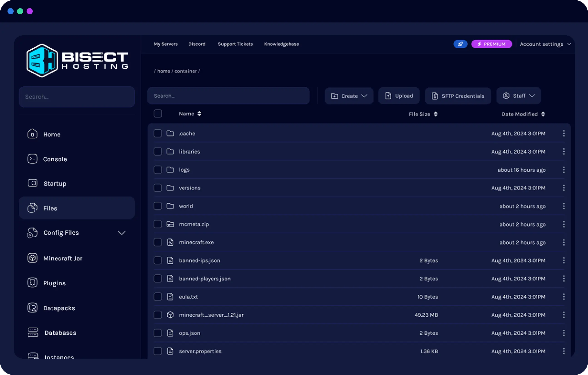Open the Knowledgebase menu item
This screenshot has height=375, width=588.
tap(281, 44)
